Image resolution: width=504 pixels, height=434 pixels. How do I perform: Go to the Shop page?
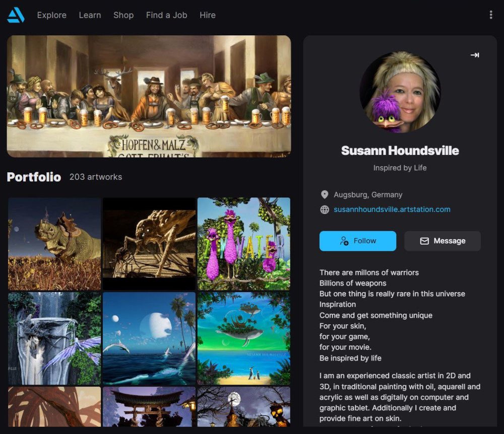pyautogui.click(x=123, y=15)
